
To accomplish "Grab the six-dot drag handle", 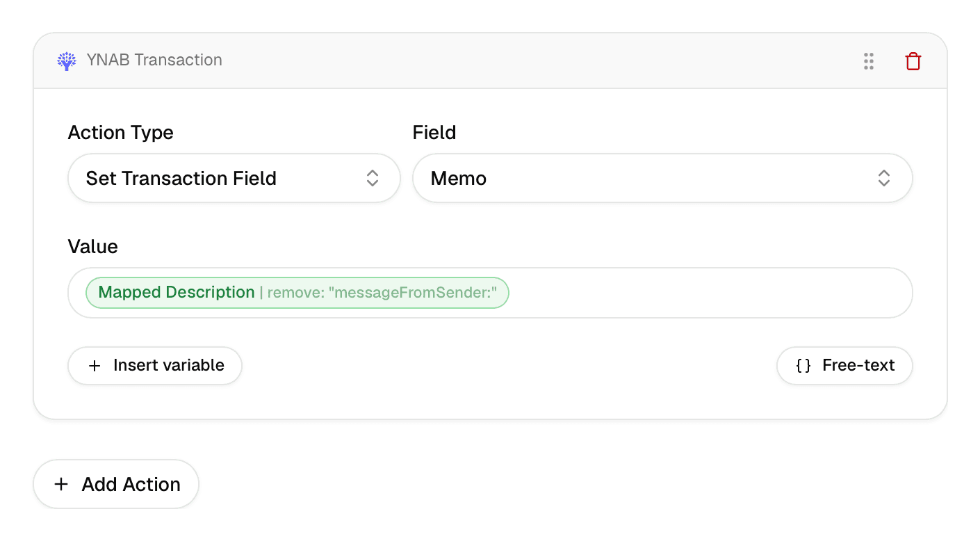I will (x=868, y=61).
